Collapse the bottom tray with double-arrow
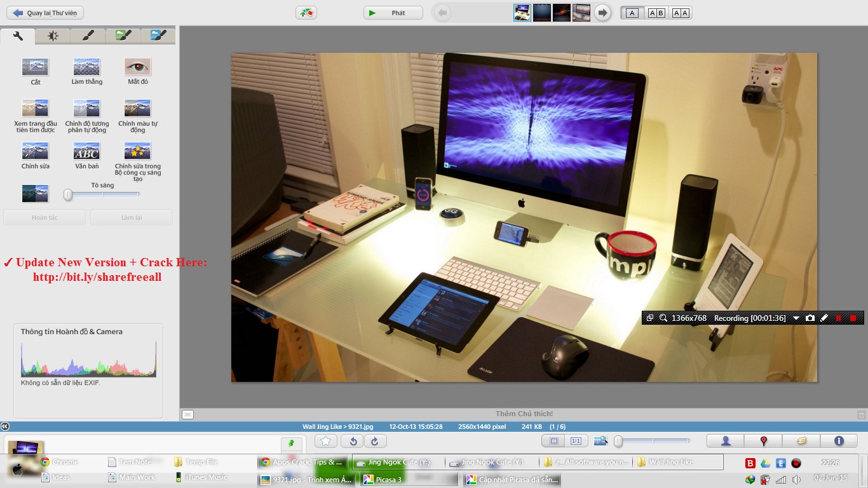Viewport: 868px width, 488px height. tap(5, 426)
